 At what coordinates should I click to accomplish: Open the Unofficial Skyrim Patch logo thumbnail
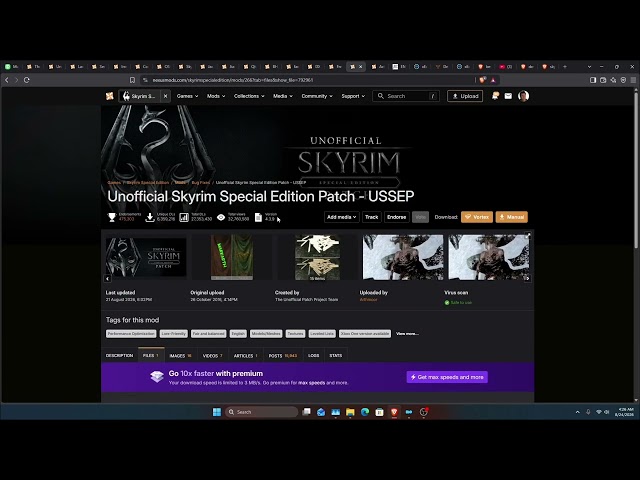point(146,257)
